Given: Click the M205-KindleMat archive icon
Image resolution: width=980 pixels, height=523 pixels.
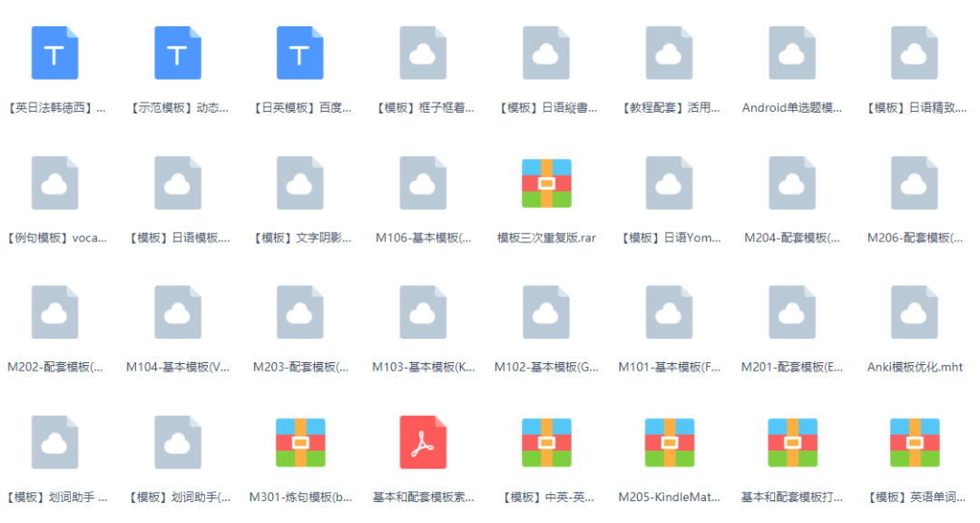Looking at the screenshot, I should click(670, 443).
